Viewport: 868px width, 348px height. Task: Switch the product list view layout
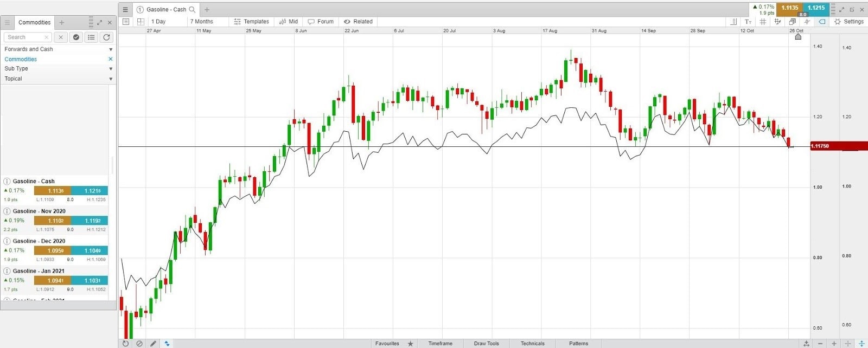tap(91, 37)
